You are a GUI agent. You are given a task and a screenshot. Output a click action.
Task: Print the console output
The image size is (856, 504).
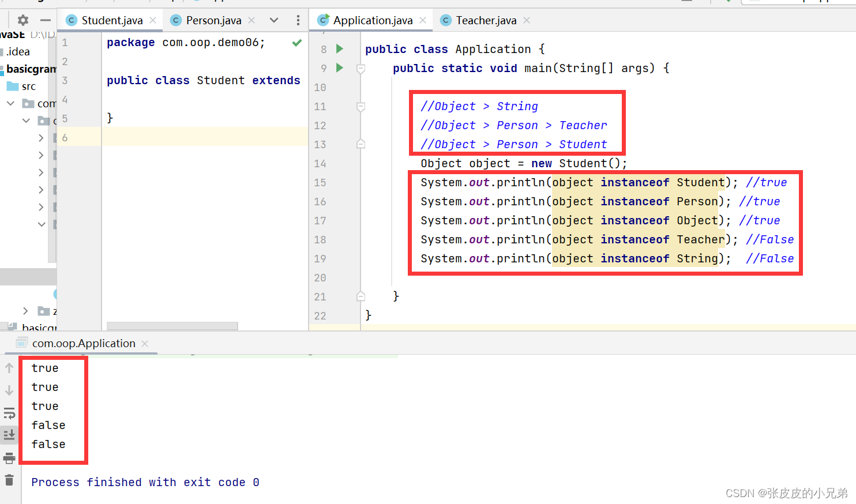tap(9, 458)
